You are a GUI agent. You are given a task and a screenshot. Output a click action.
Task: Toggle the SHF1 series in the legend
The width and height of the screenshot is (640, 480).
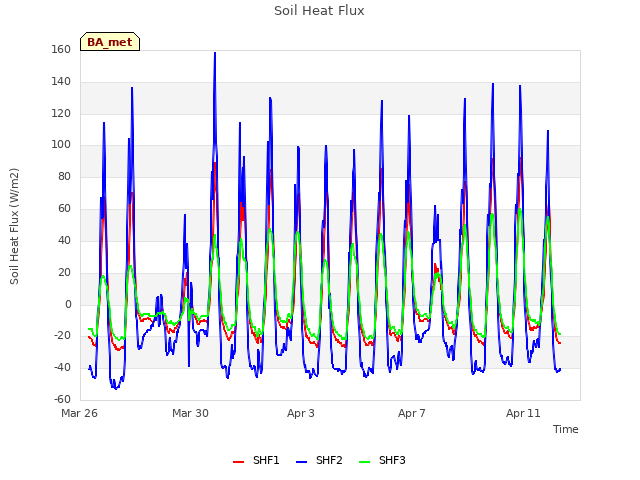point(256,460)
